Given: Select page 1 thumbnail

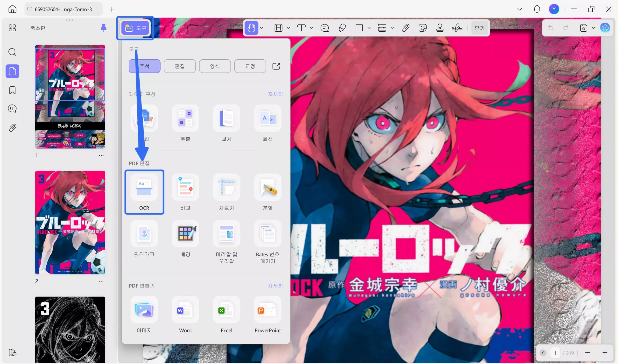Looking at the screenshot, I should click(70, 97).
